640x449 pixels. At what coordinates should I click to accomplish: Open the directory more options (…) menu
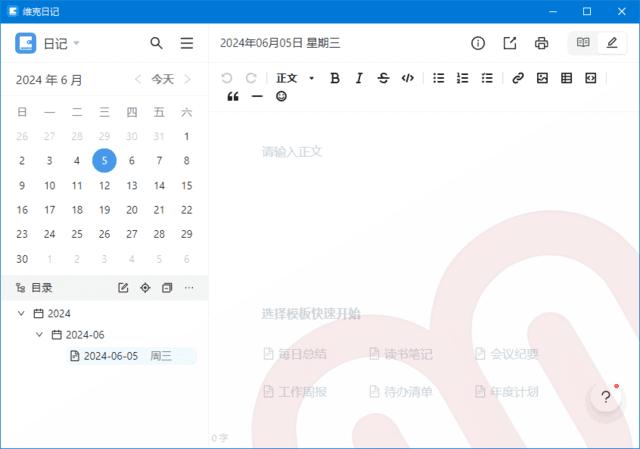[189, 288]
